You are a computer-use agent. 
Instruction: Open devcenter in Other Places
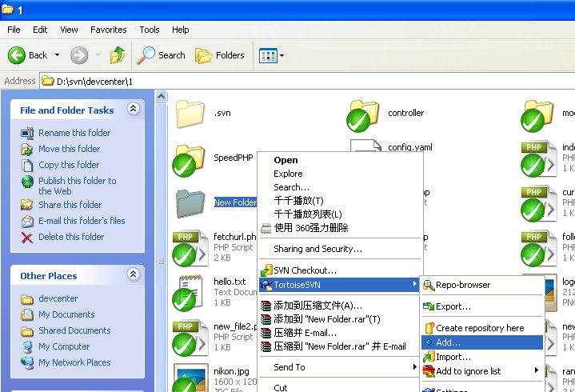click(x=58, y=298)
